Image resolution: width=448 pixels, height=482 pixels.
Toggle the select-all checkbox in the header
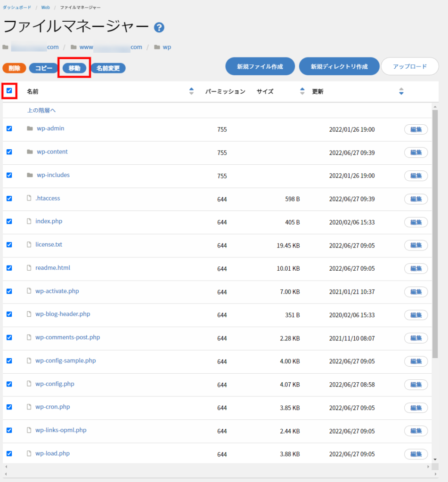(9, 91)
